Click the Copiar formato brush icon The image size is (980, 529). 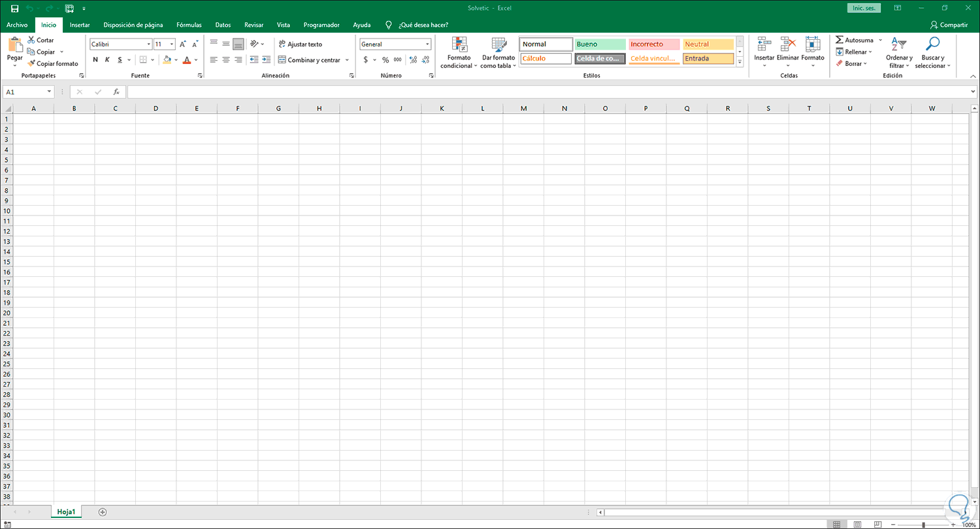(29, 63)
